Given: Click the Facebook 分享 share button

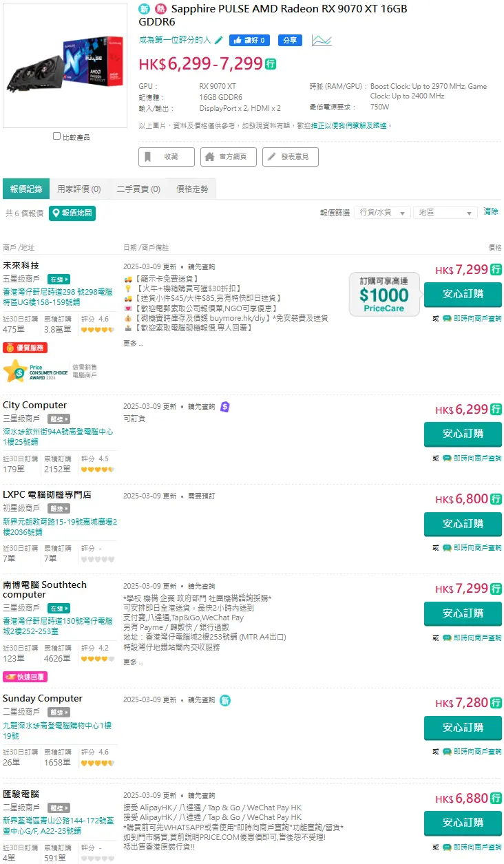Looking at the screenshot, I should point(290,40).
